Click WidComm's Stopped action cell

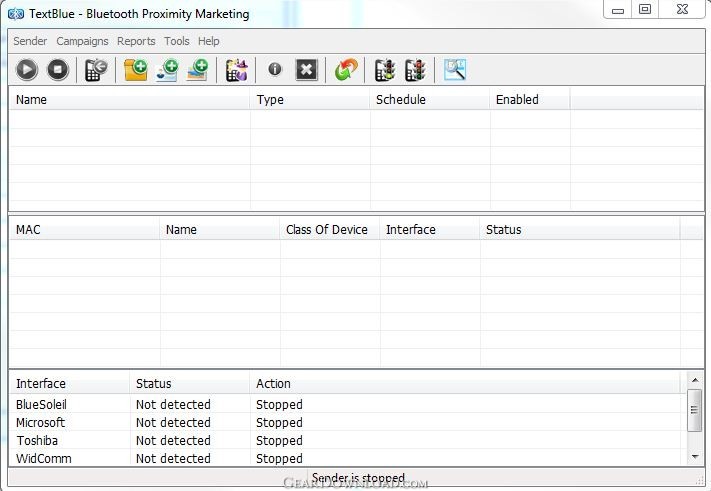pos(279,458)
